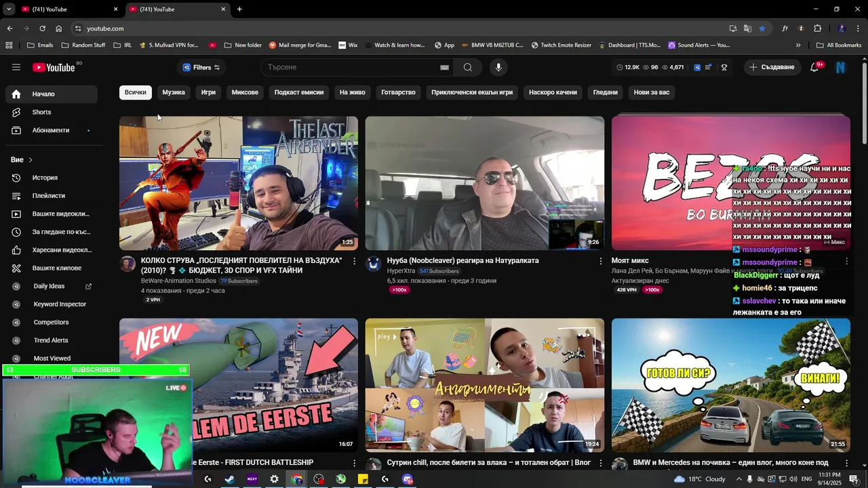
Task: Click the Chrome home icon
Action: tap(58, 28)
